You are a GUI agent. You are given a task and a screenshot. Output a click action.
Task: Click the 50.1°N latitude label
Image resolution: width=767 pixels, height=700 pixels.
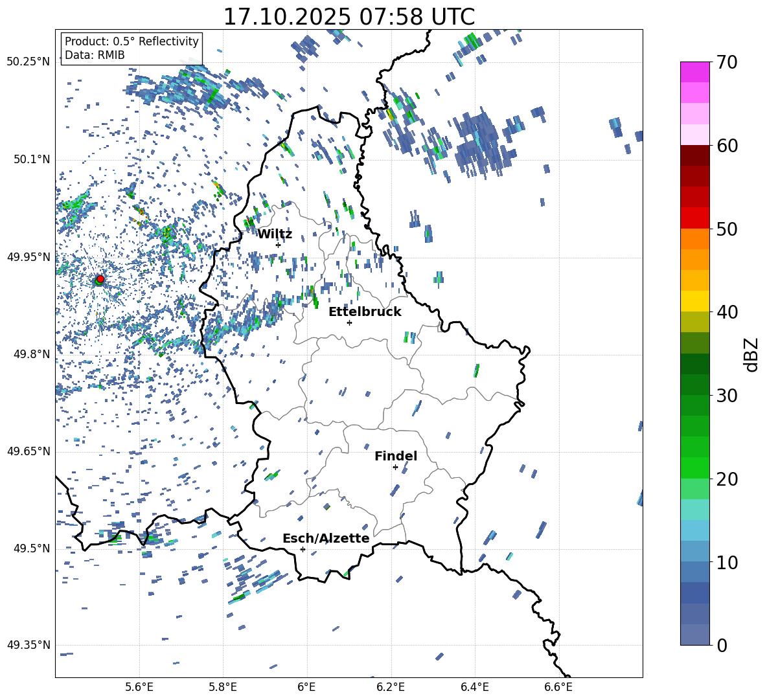(x=31, y=160)
